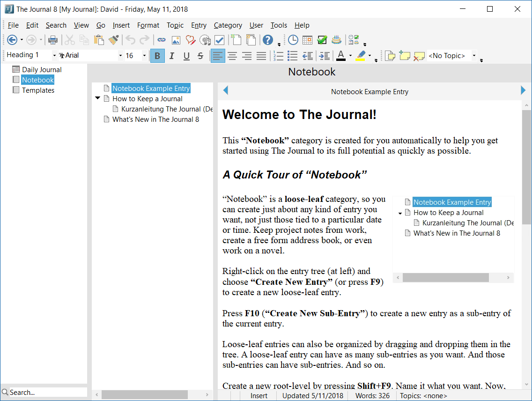The height and width of the screenshot is (401, 532).
Task: Open the green check mark tasks icon
Action: pyautogui.click(x=322, y=40)
